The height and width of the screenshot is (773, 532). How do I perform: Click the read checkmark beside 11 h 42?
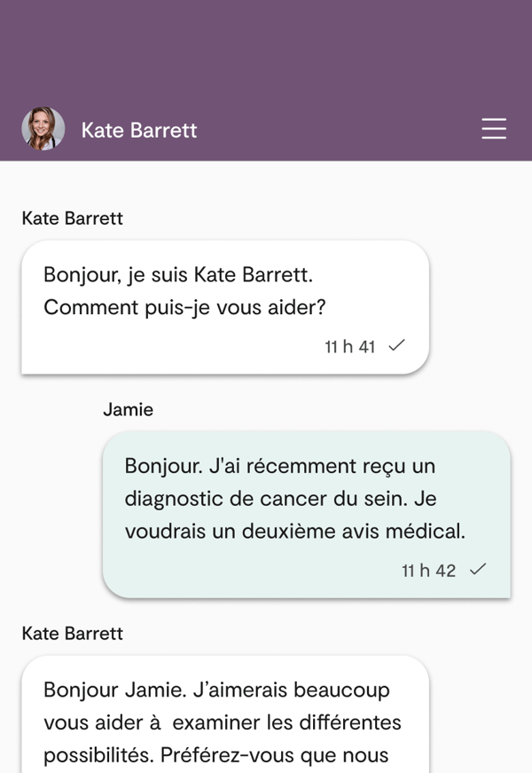(478, 570)
